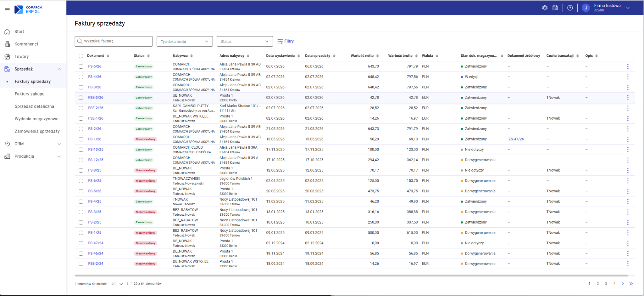Select all invoices with header checkbox
The height and width of the screenshot is (296, 644).
[81, 56]
